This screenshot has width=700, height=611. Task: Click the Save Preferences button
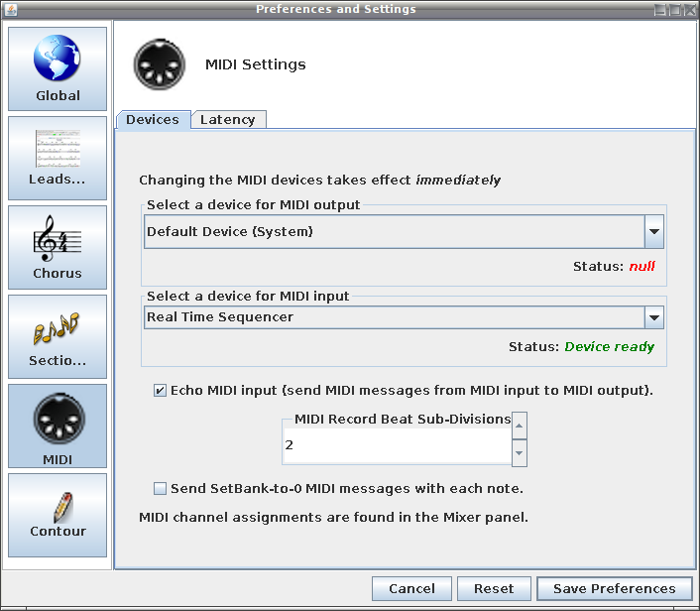(x=615, y=588)
